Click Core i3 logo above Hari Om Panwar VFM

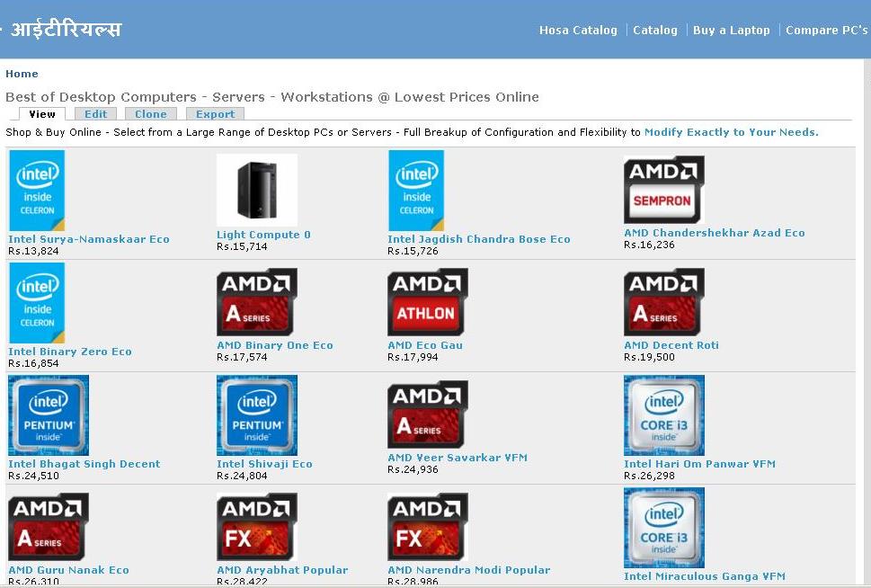click(x=663, y=415)
